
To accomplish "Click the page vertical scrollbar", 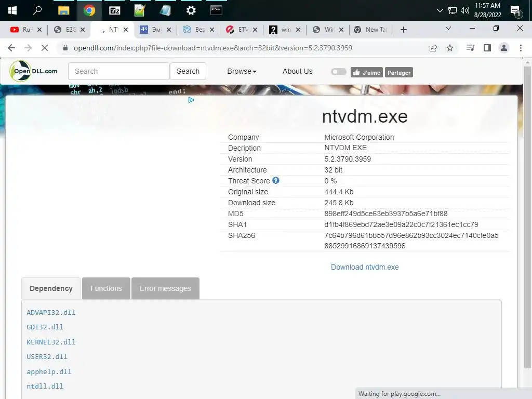I will click(x=527, y=217).
